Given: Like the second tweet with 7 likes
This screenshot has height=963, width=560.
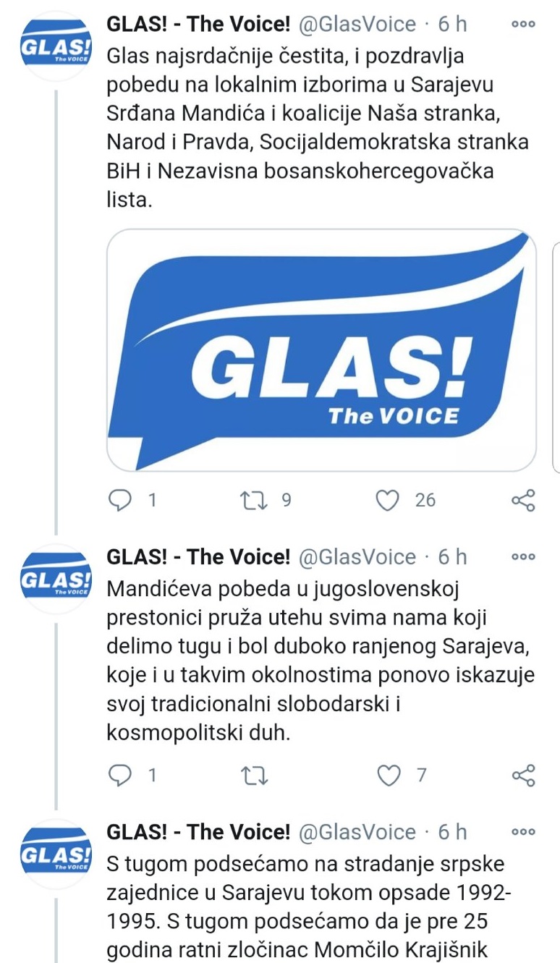Looking at the screenshot, I should click(x=389, y=776).
